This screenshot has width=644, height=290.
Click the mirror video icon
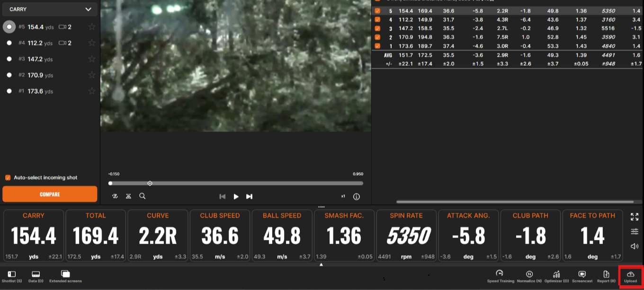[x=128, y=196]
